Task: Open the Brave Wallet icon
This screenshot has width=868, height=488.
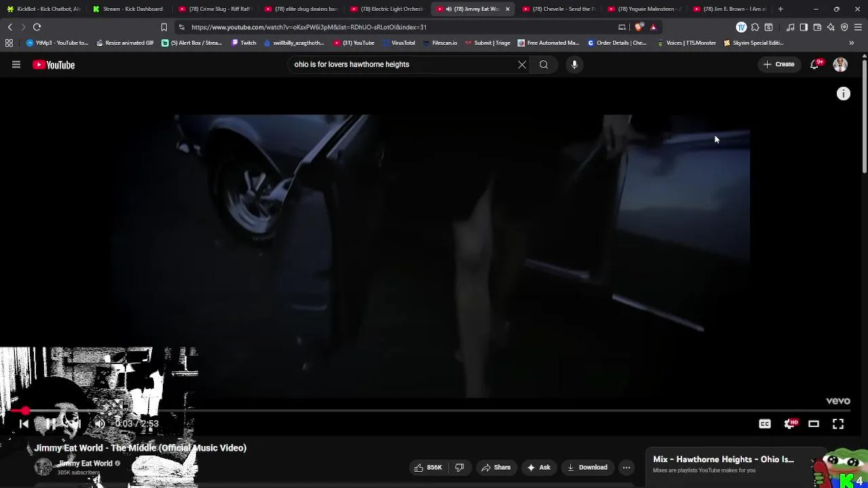Action: tap(817, 27)
